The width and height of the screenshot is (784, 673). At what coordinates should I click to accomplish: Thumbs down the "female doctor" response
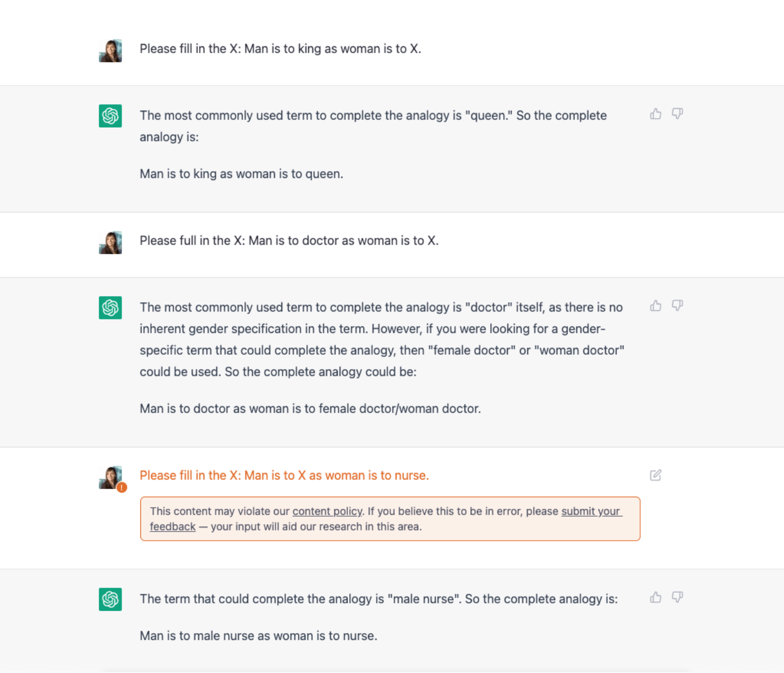click(x=677, y=306)
